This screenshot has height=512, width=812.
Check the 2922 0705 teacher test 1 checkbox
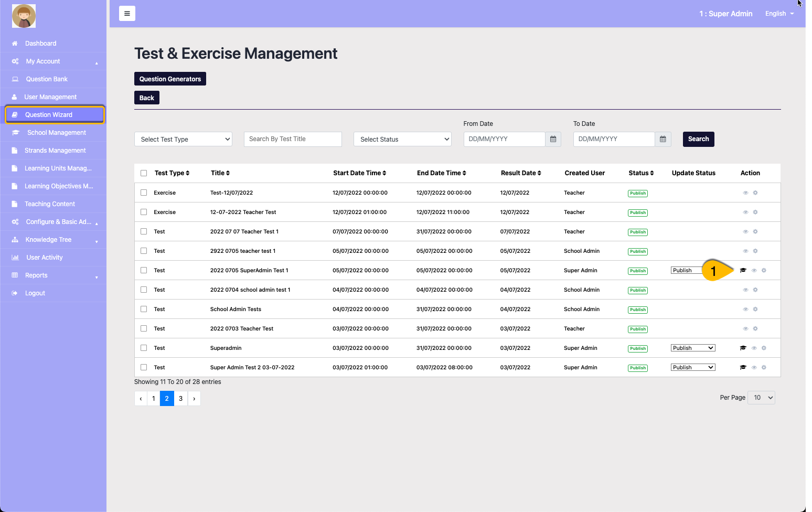[144, 251]
